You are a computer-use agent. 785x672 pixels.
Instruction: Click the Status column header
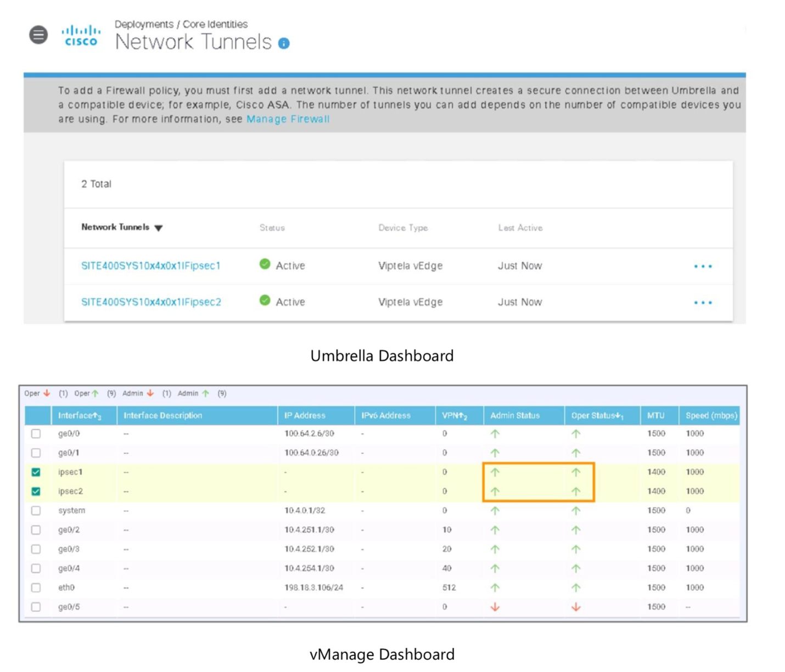[x=272, y=228]
